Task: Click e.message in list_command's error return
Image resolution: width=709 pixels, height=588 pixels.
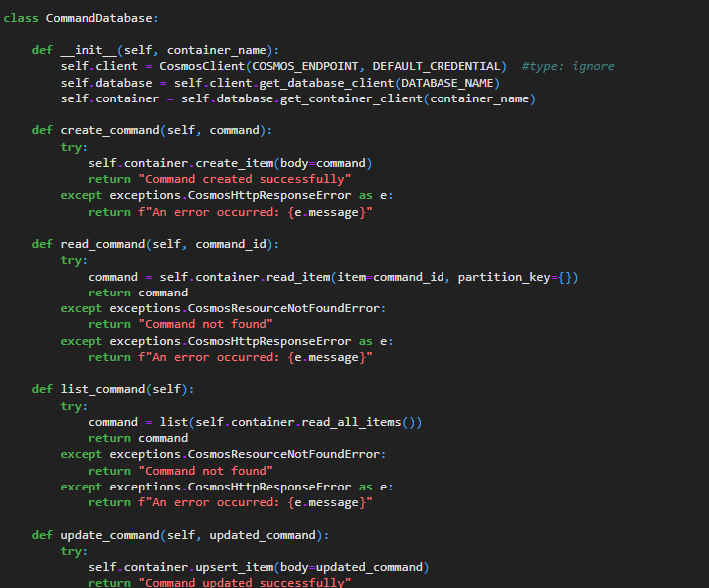Action: tap(326, 503)
